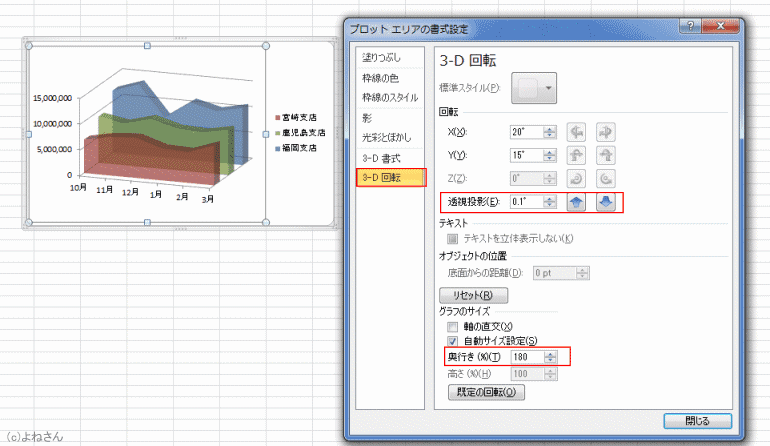Click the 5,000,000 axis label
Viewport: 770px width, 446px height.
pyautogui.click(x=55, y=149)
